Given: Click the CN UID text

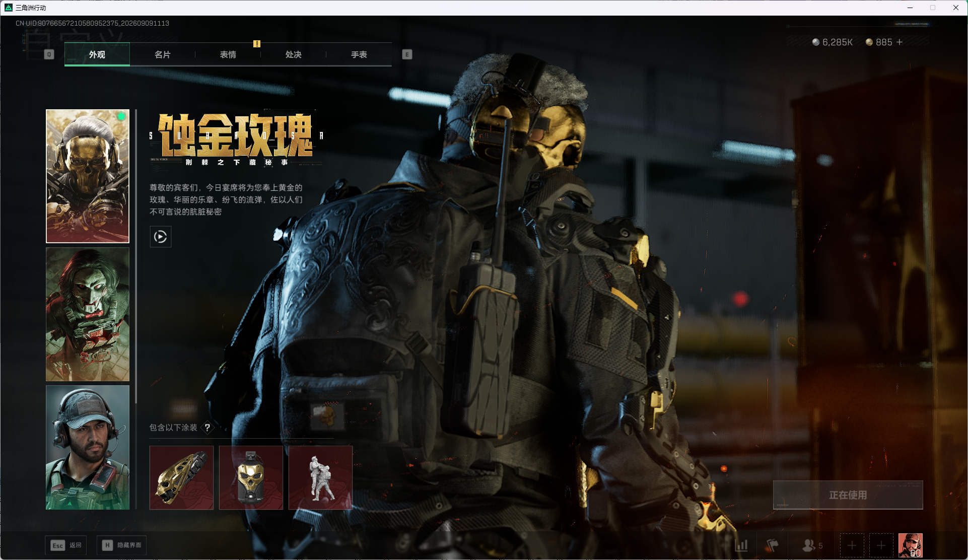Looking at the screenshot, I should tap(92, 23).
